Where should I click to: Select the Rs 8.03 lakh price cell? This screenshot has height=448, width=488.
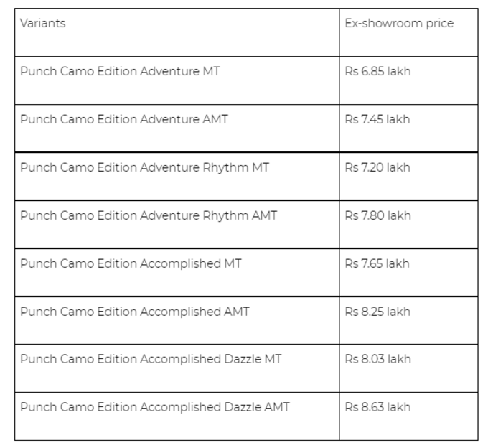coord(408,368)
